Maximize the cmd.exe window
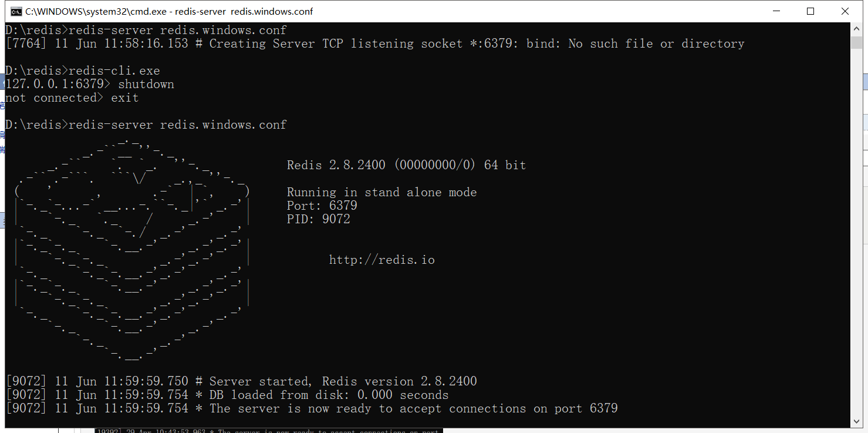 (x=810, y=11)
